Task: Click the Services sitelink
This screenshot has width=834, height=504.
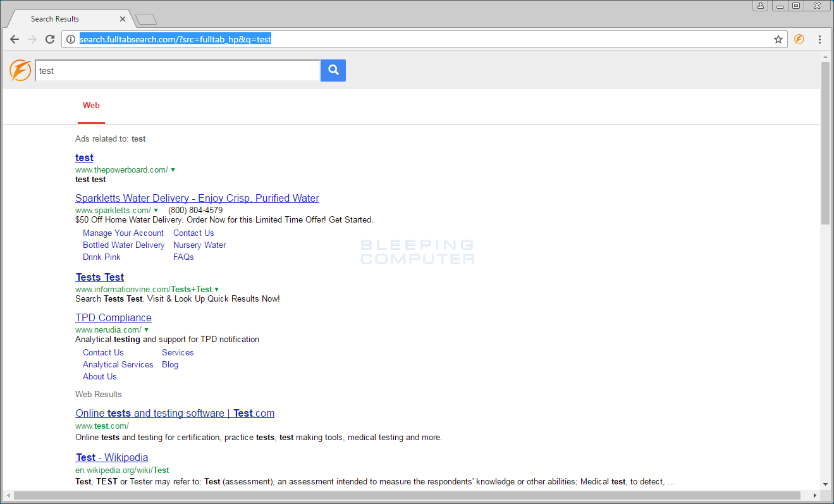Action: (178, 352)
